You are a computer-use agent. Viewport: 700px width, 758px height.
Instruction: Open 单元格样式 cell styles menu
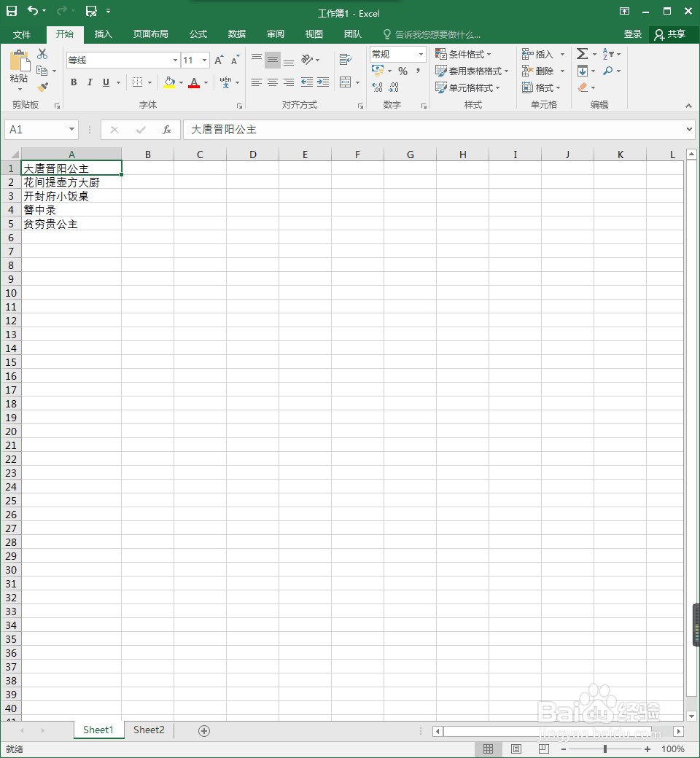[x=468, y=87]
